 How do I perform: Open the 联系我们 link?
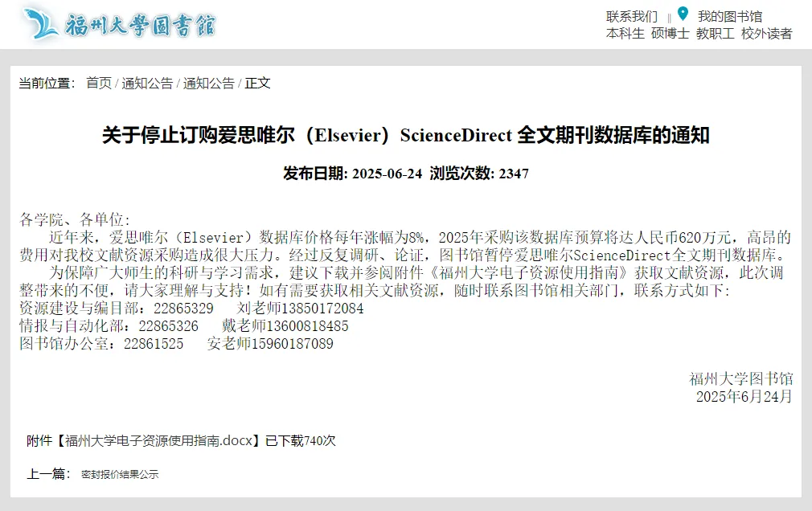tap(631, 17)
